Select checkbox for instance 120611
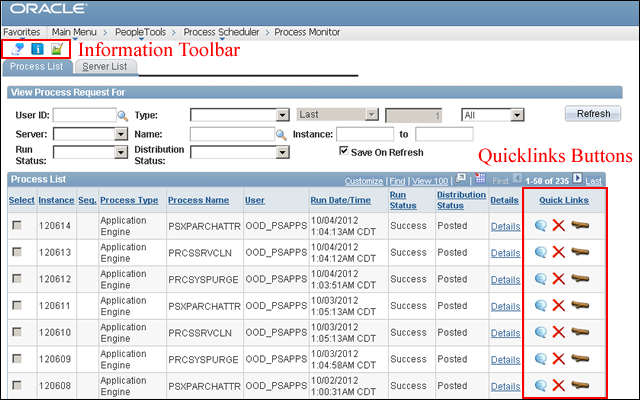This screenshot has height=400, width=640. pyautogui.click(x=17, y=305)
